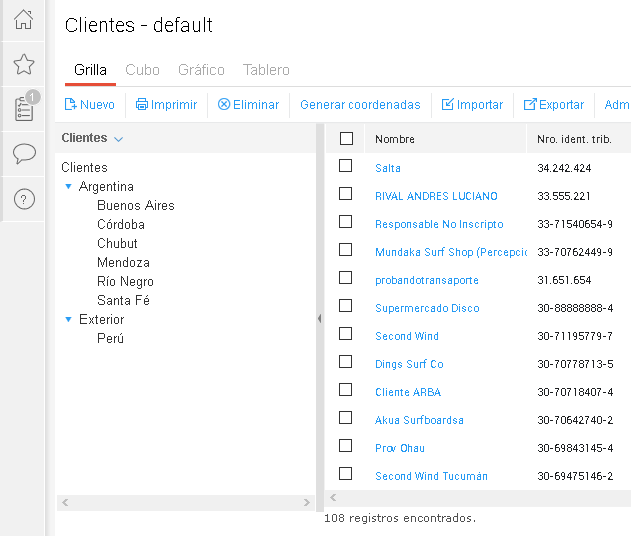This screenshot has height=536, width=631.
Task: Click the Eliminar delete button
Action: point(249,104)
